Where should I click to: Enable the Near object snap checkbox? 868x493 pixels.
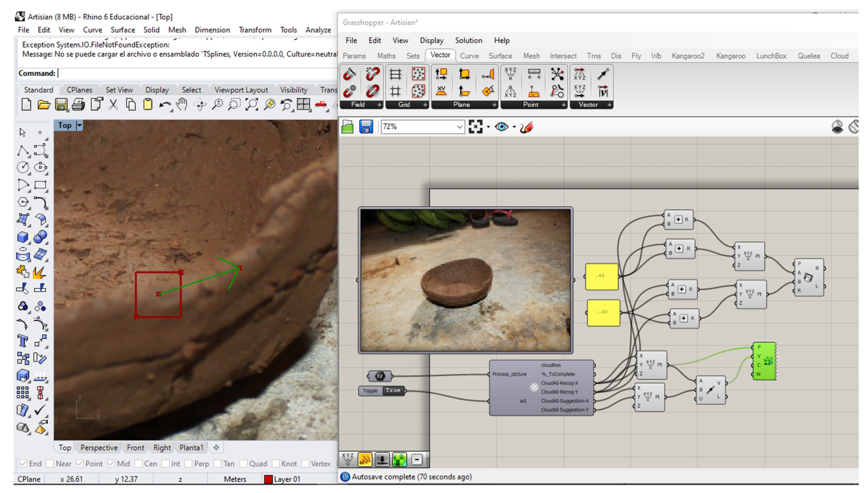click(x=50, y=464)
